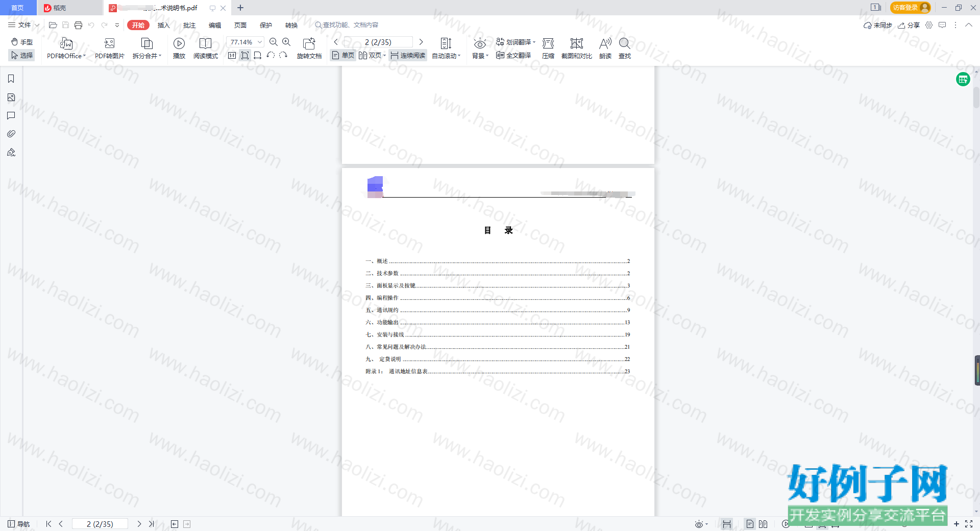980x531 pixels.
Task: Open attachments panel paperclip icon
Action: point(11,134)
